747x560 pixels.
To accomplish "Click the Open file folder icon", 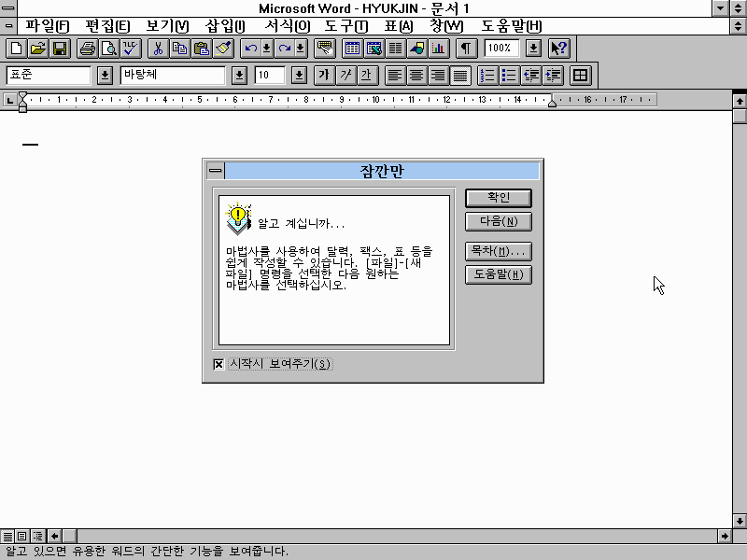I will (x=37, y=49).
